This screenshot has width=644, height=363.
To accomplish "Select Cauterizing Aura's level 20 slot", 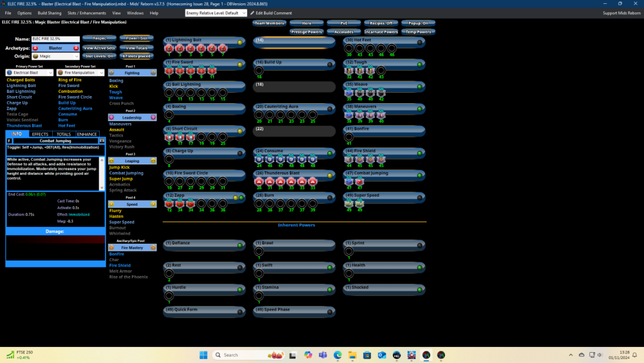I will click(x=259, y=115).
